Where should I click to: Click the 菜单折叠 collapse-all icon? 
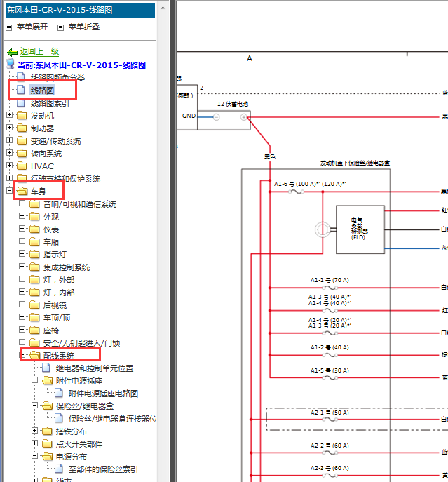click(60, 27)
